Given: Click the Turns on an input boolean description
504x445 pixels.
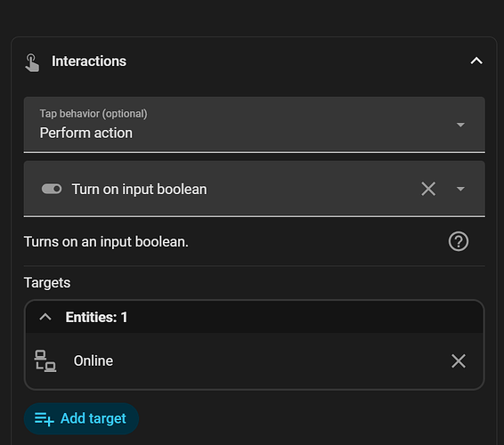Looking at the screenshot, I should click(106, 241).
